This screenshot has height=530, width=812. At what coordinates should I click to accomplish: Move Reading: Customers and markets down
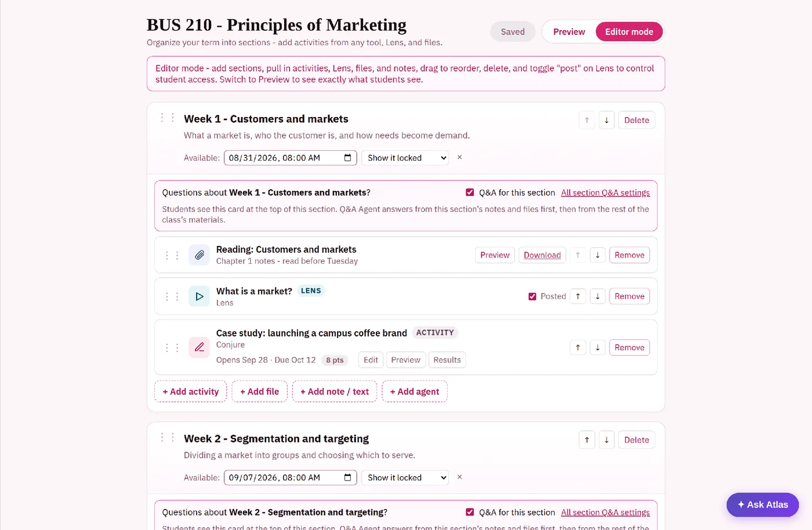pyautogui.click(x=597, y=255)
